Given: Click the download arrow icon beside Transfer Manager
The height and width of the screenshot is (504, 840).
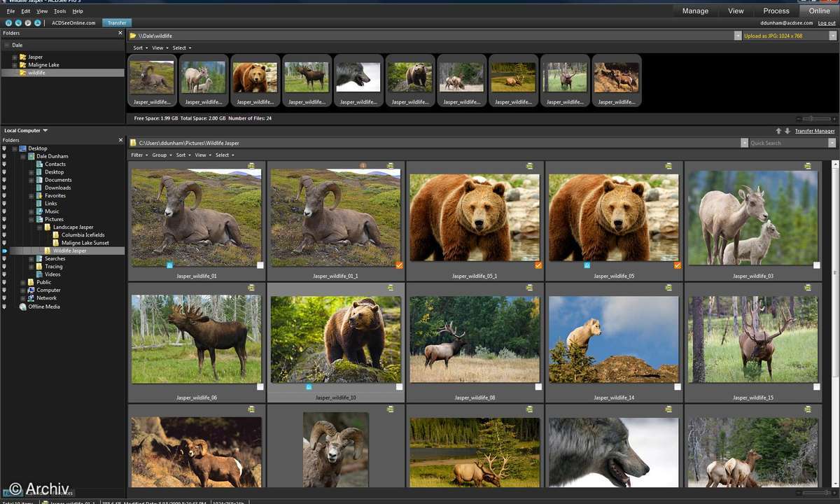Looking at the screenshot, I should click(x=787, y=131).
